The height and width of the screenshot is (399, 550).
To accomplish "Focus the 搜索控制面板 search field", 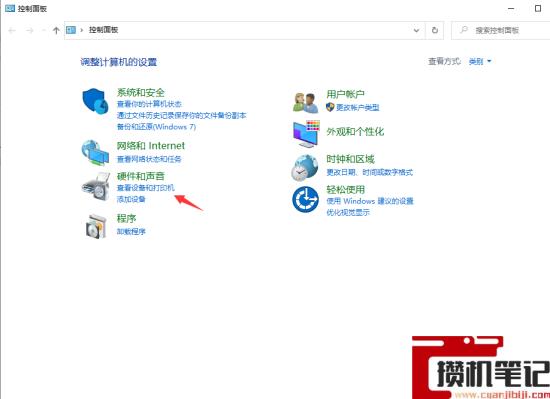I will click(502, 30).
